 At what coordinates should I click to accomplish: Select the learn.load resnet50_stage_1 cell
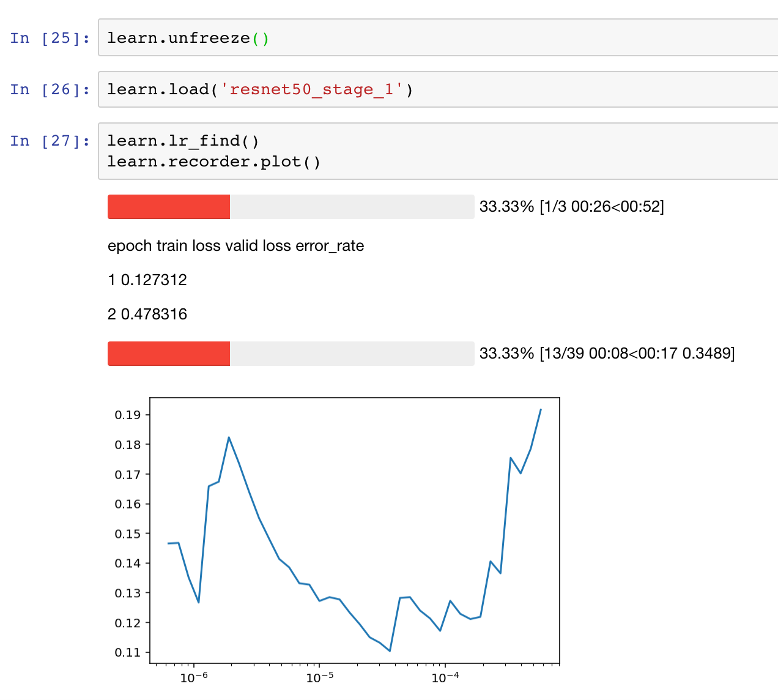pyautogui.click(x=438, y=89)
